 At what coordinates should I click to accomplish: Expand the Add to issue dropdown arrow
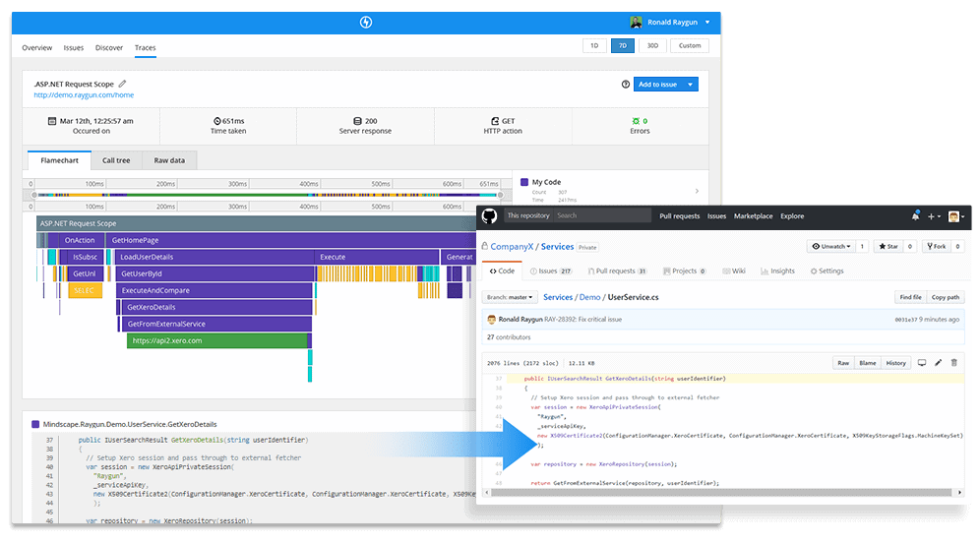point(690,85)
